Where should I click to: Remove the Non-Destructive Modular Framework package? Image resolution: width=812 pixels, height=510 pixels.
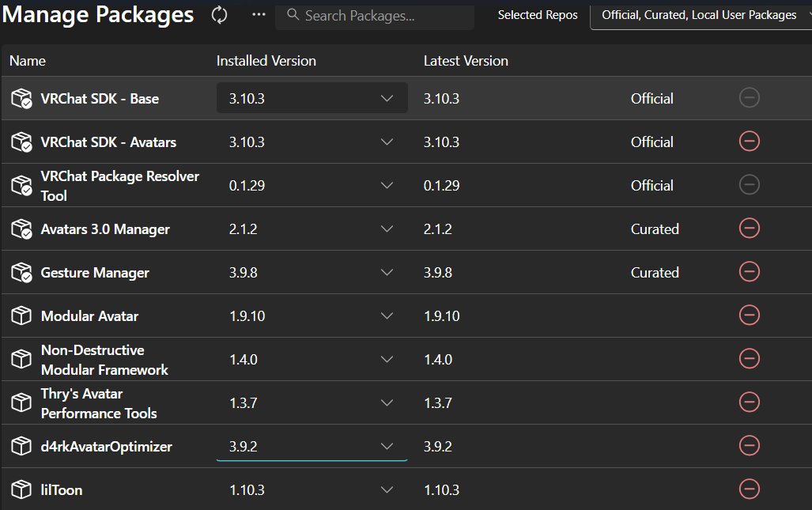[749, 358]
